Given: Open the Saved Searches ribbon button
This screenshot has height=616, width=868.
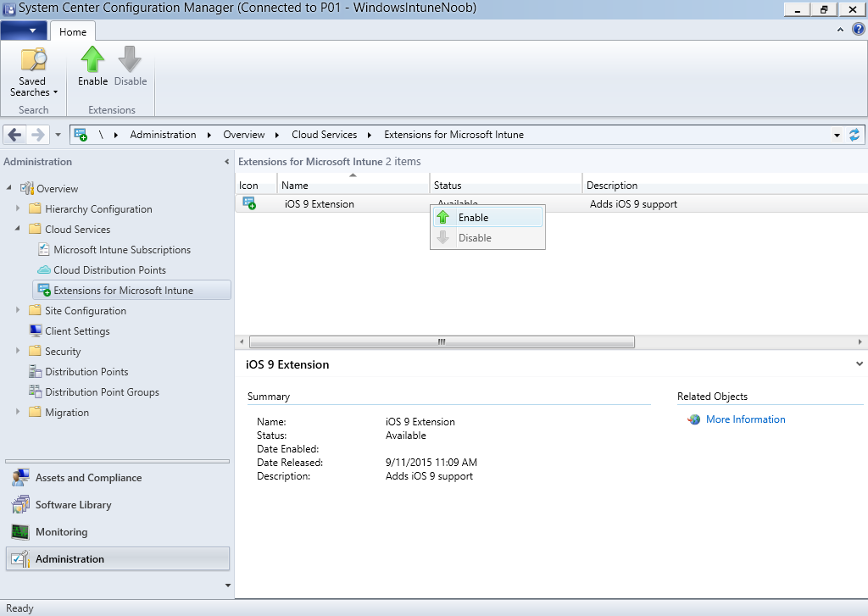Looking at the screenshot, I should coord(33,73).
